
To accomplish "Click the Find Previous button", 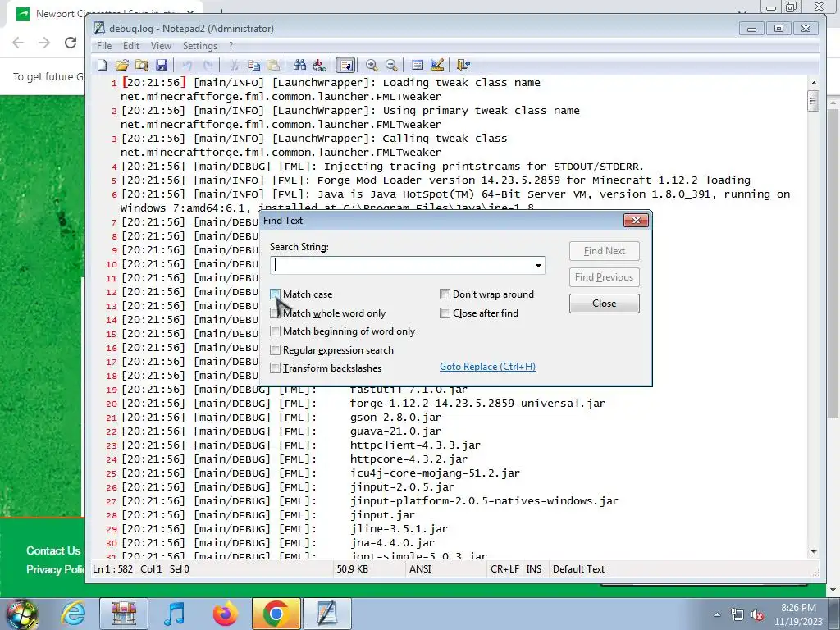I will pos(605,277).
